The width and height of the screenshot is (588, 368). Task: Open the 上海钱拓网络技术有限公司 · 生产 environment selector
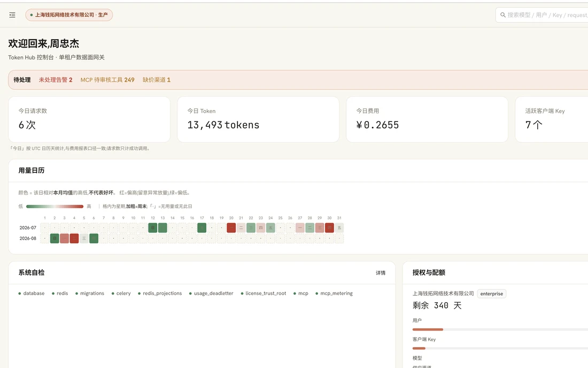69,15
